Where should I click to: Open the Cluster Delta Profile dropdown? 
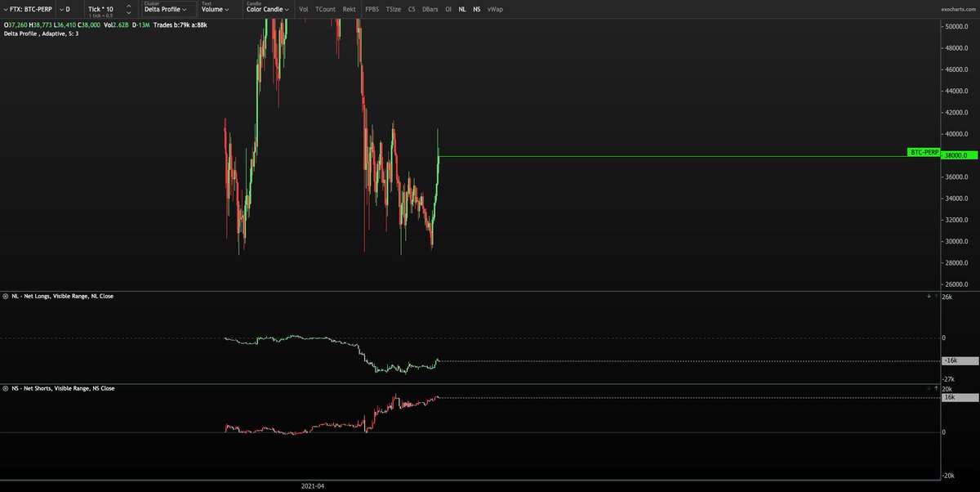[163, 9]
